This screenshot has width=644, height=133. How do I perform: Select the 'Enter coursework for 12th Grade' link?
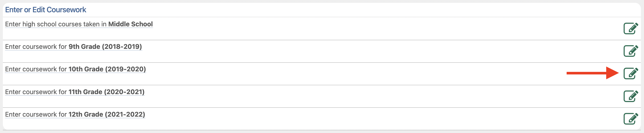coord(75,114)
